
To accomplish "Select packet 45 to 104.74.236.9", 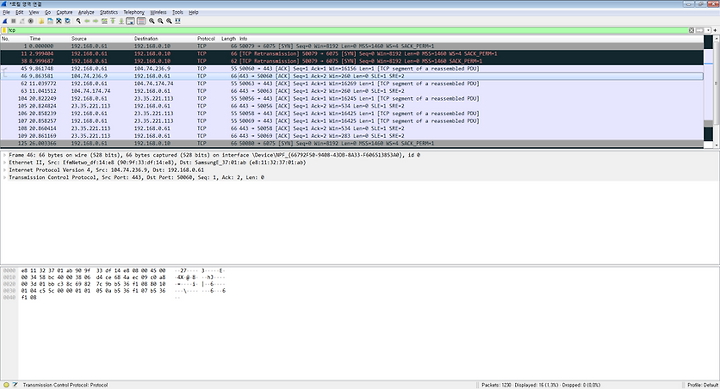I will point(352,69).
